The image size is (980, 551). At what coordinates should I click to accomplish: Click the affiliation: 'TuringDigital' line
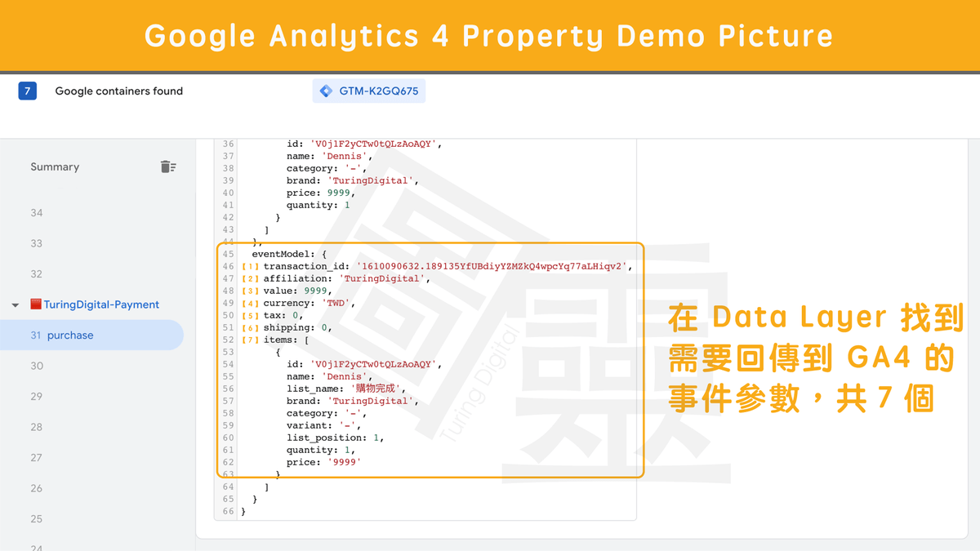tap(346, 278)
